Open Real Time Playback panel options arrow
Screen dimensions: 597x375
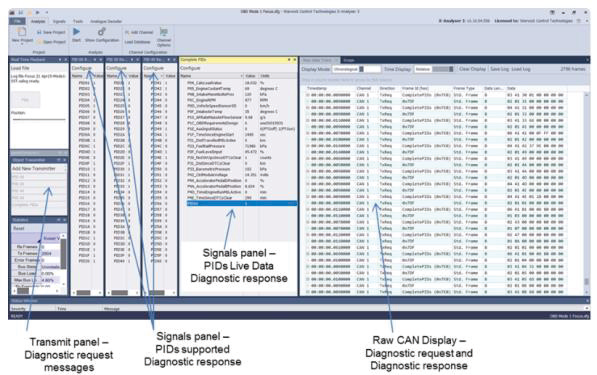(60, 60)
